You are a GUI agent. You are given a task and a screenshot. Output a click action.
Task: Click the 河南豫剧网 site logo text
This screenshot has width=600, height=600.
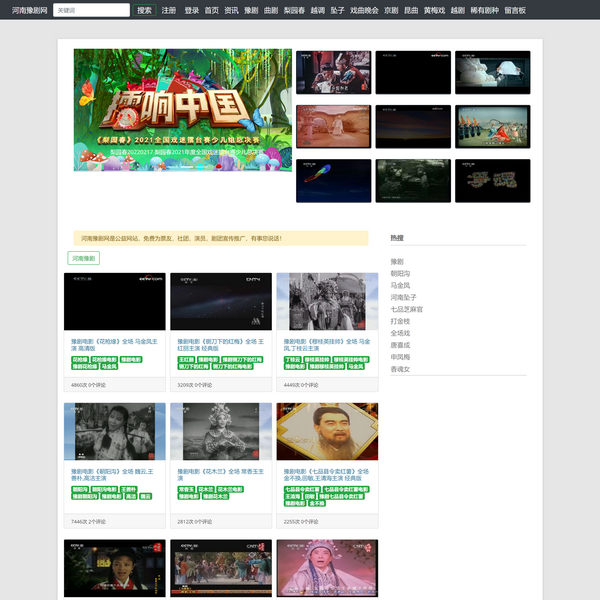30,10
